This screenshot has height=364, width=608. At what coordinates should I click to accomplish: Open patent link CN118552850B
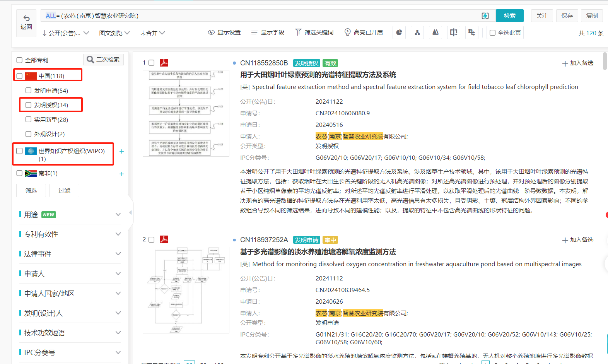(264, 63)
